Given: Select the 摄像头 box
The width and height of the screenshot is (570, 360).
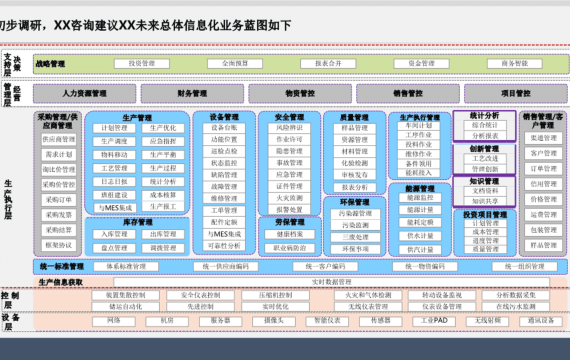Looking at the screenshot, I should 274,321.
